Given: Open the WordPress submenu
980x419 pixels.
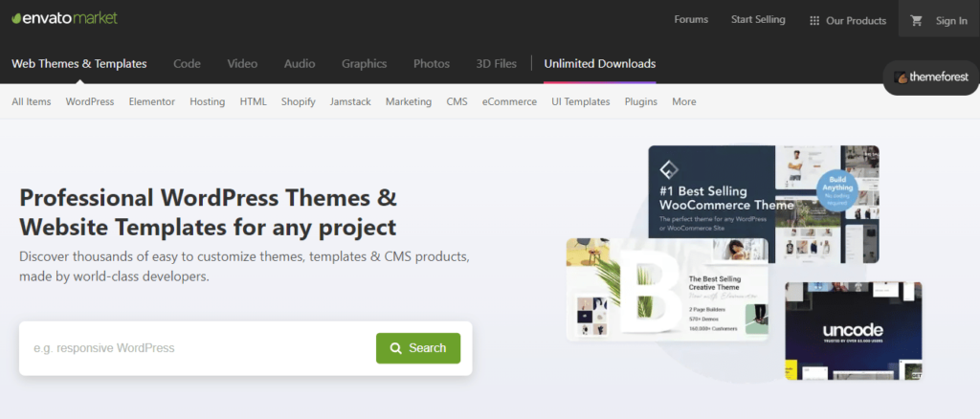Looking at the screenshot, I should coord(90,101).
